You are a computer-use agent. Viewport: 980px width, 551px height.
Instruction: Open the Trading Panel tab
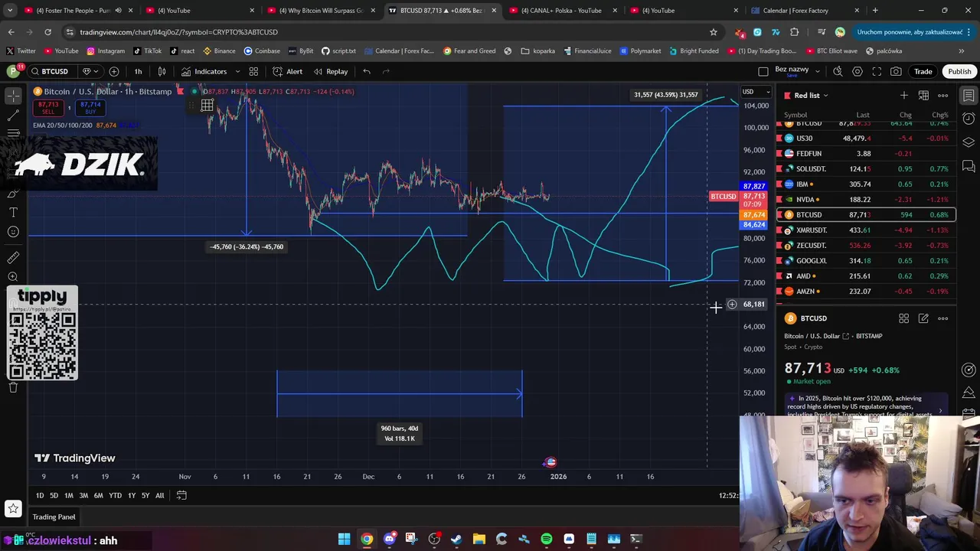pyautogui.click(x=54, y=517)
